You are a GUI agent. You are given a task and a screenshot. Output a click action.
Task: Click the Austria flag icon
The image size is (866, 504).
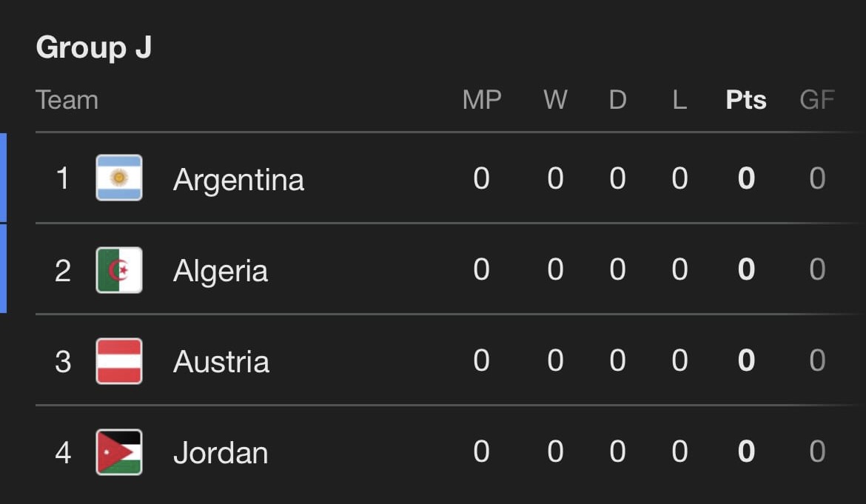pyautogui.click(x=119, y=360)
